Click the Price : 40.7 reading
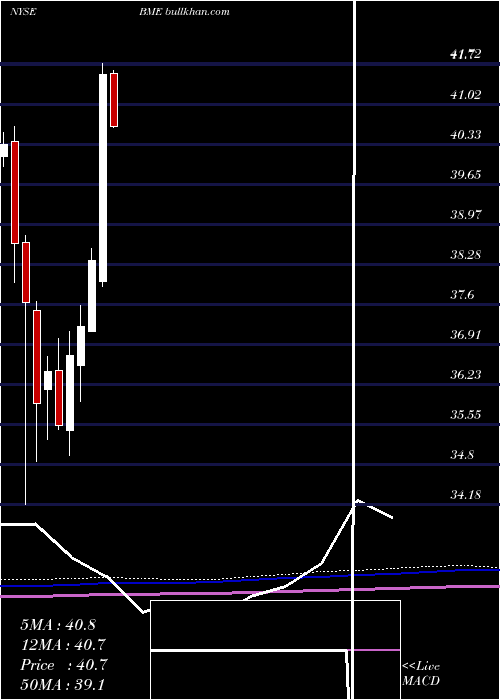 pos(63,665)
